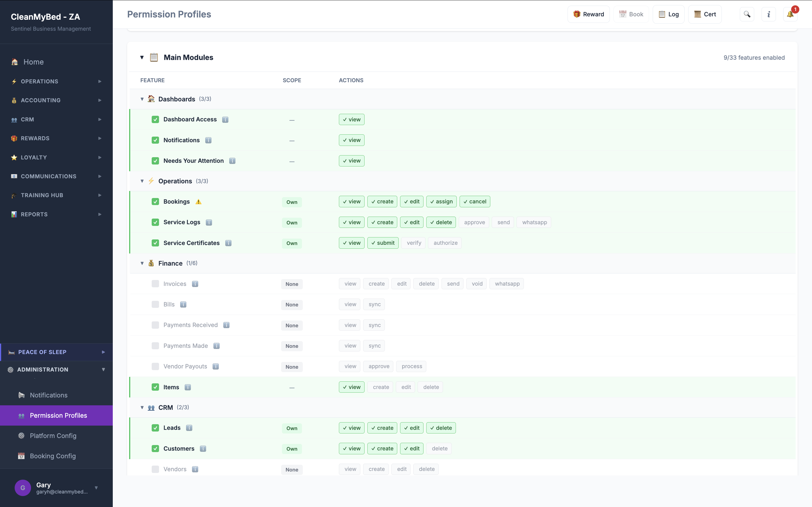The image size is (812, 507).
Task: Open the Training Hub menu
Action: [x=42, y=195]
